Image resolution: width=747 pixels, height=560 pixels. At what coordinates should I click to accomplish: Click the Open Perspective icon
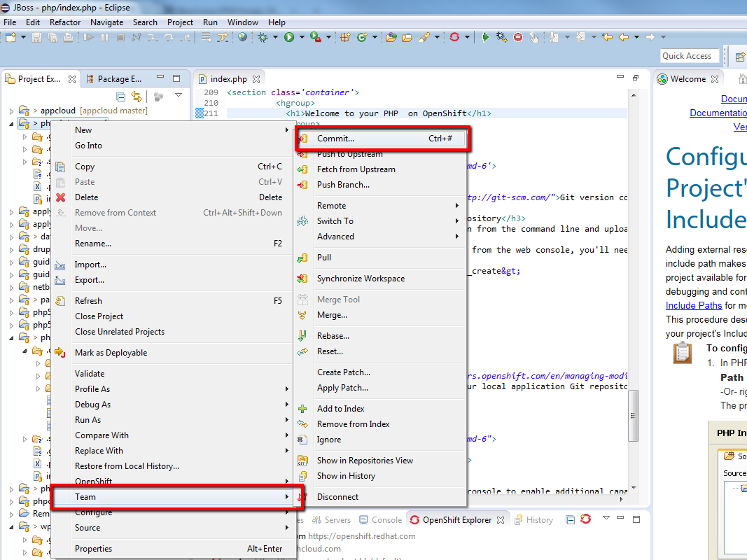click(x=740, y=57)
